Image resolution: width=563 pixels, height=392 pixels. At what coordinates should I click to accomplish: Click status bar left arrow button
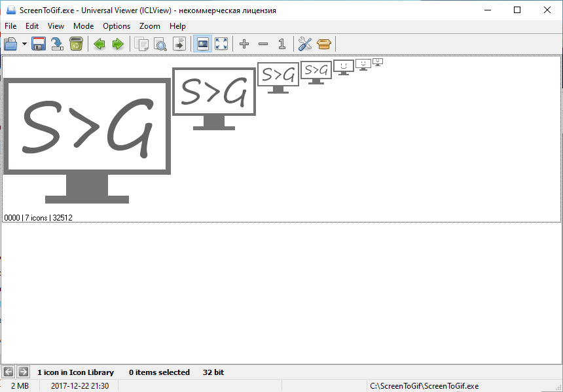point(9,372)
